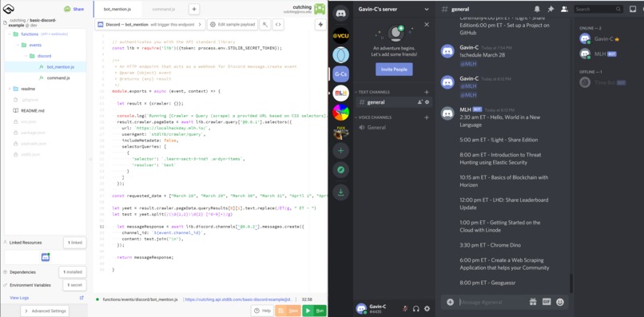Click the Message #general input field

[492, 302]
